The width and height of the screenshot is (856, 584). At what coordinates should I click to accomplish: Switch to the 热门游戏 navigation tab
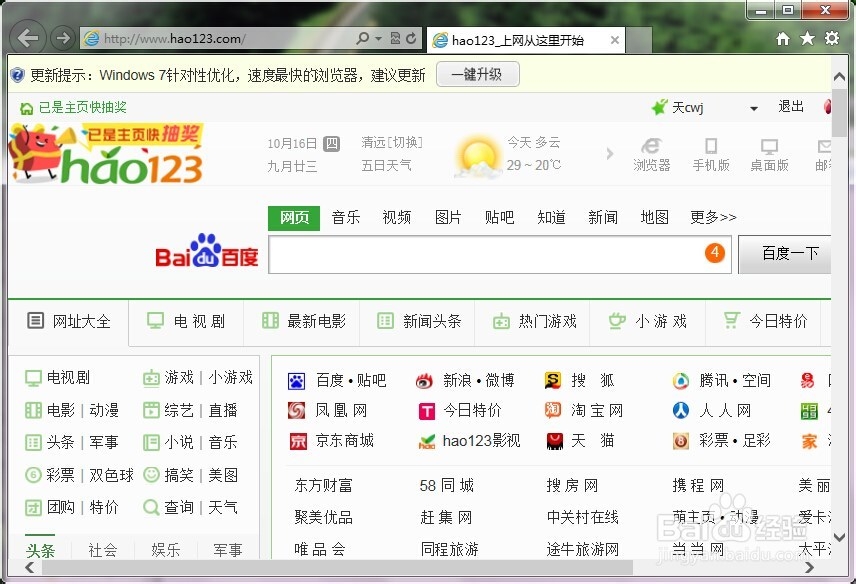click(533, 322)
